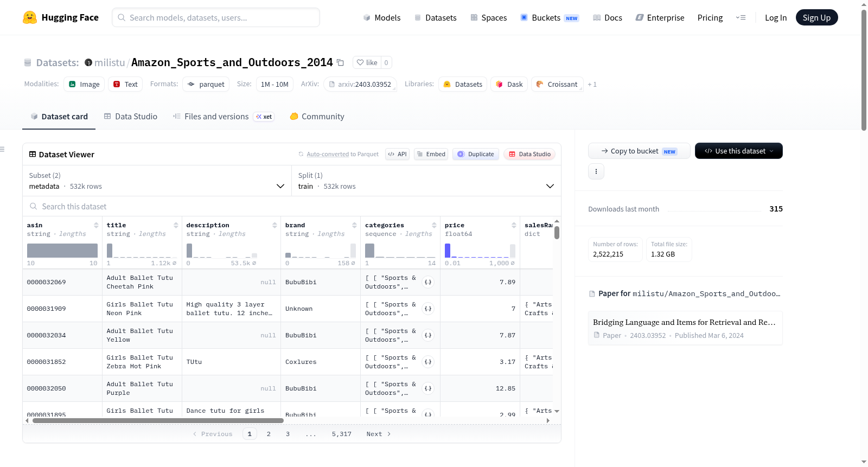Image resolution: width=868 pixels, height=467 pixels.
Task: Click the table horizontal scrollbar thumb
Action: coord(158,420)
